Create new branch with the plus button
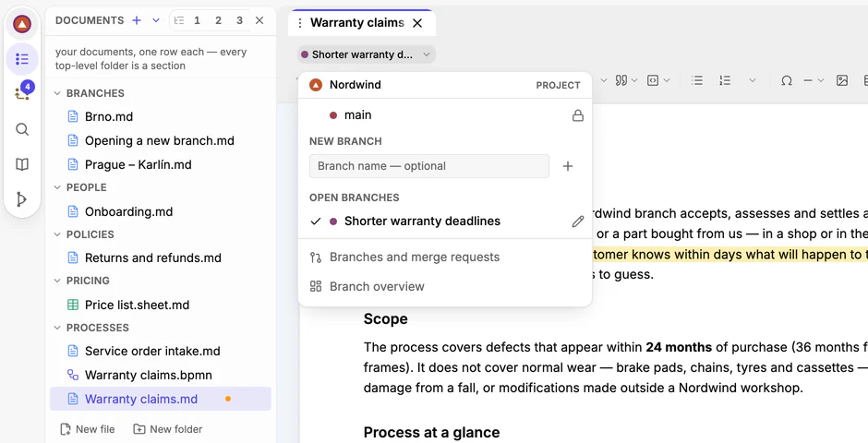The height and width of the screenshot is (443, 868). pyautogui.click(x=567, y=166)
